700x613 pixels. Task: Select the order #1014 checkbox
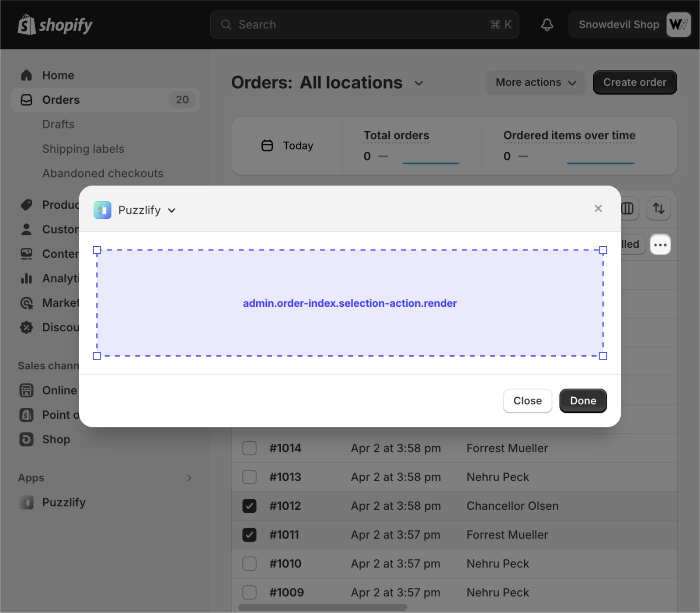click(249, 448)
